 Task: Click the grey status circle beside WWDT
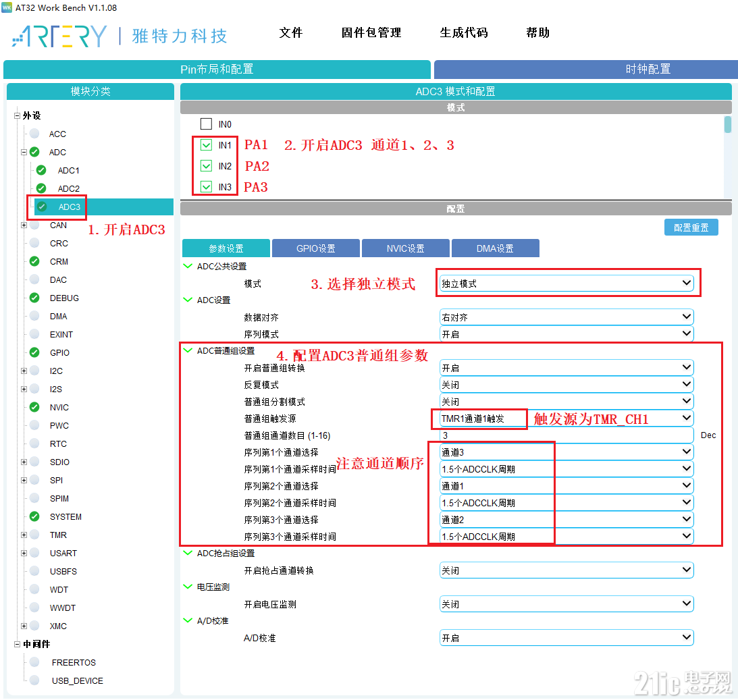pos(34,608)
